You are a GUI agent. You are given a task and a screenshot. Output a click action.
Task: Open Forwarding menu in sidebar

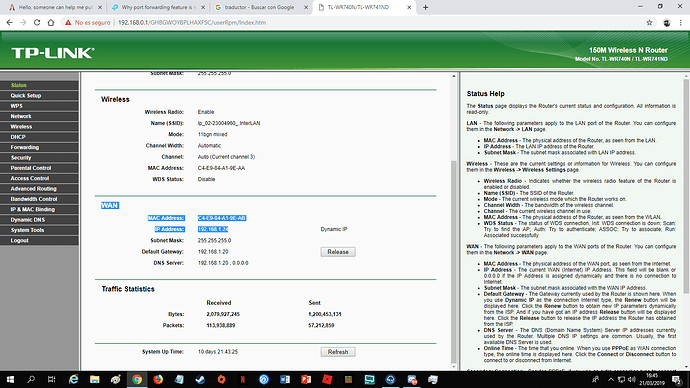coord(39,147)
